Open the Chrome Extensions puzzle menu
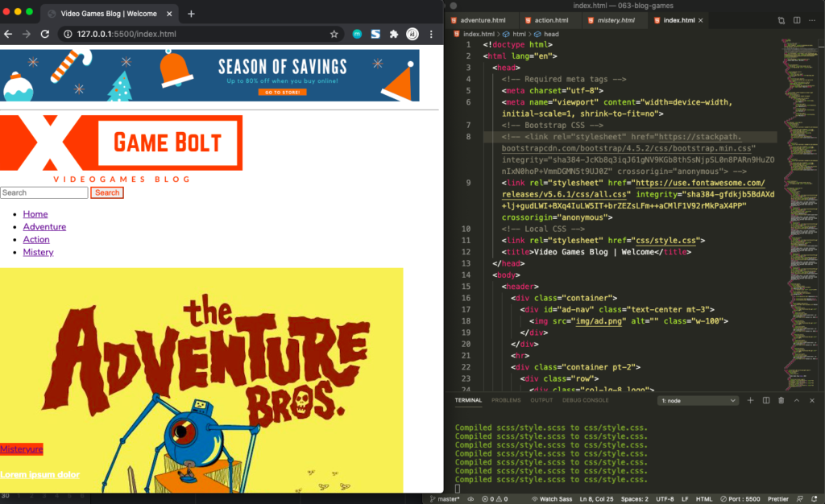Screen dimensions: 825x504 tap(394, 34)
